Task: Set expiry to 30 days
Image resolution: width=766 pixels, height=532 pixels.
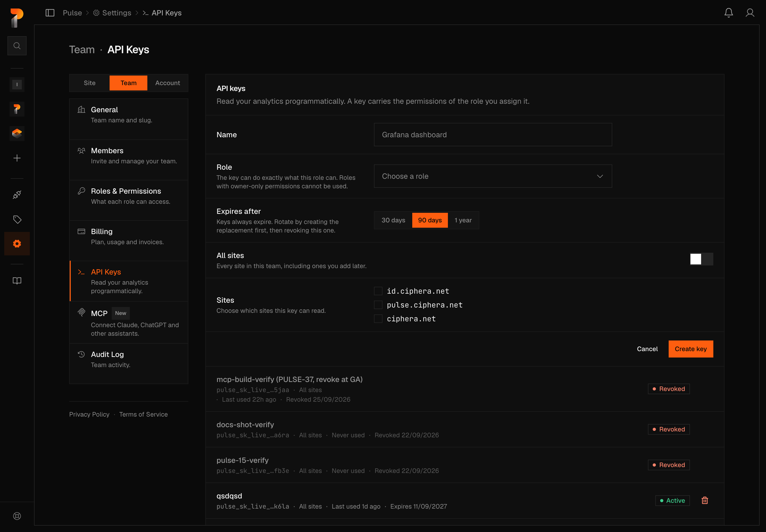Action: [393, 220]
